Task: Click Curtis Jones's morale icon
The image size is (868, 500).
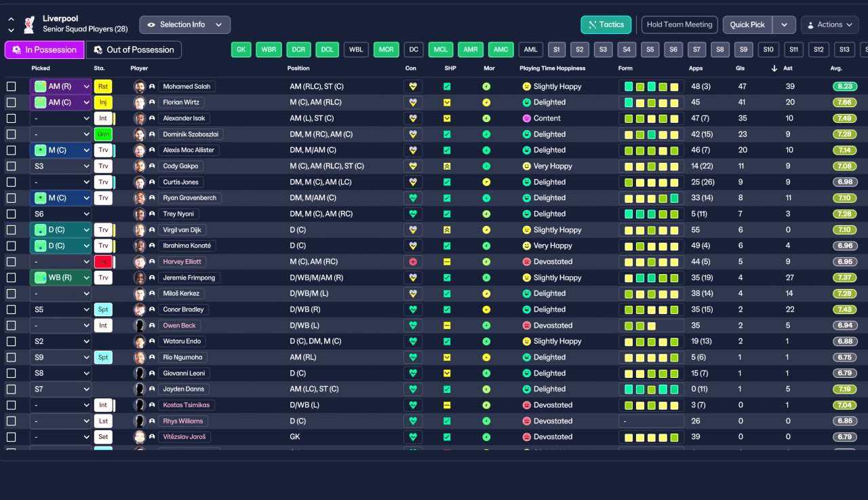Action: point(486,182)
